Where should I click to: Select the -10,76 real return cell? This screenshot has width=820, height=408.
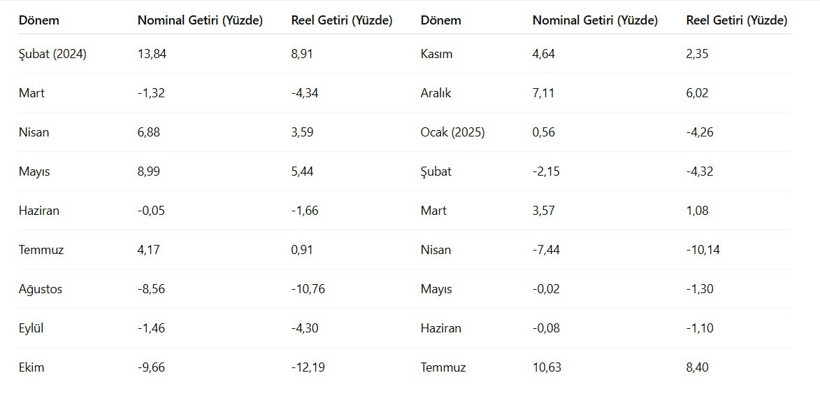click(310, 289)
